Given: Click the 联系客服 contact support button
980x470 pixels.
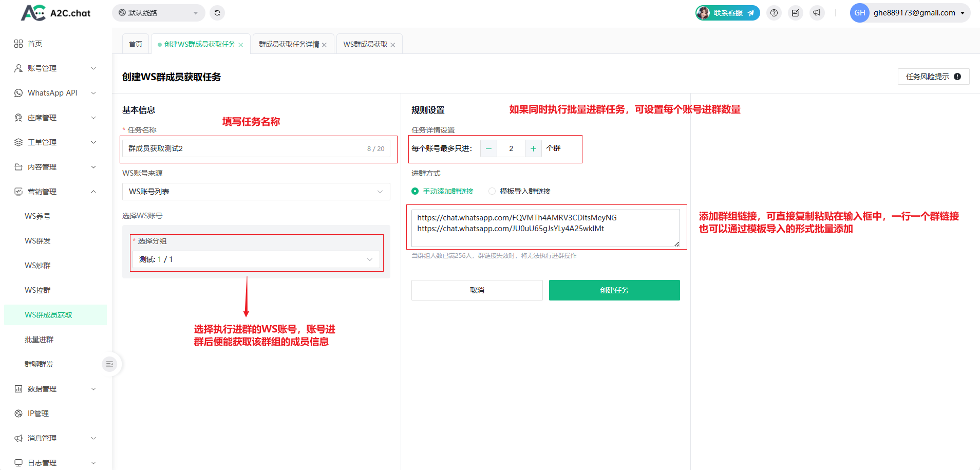Looking at the screenshot, I should click(x=728, y=13).
